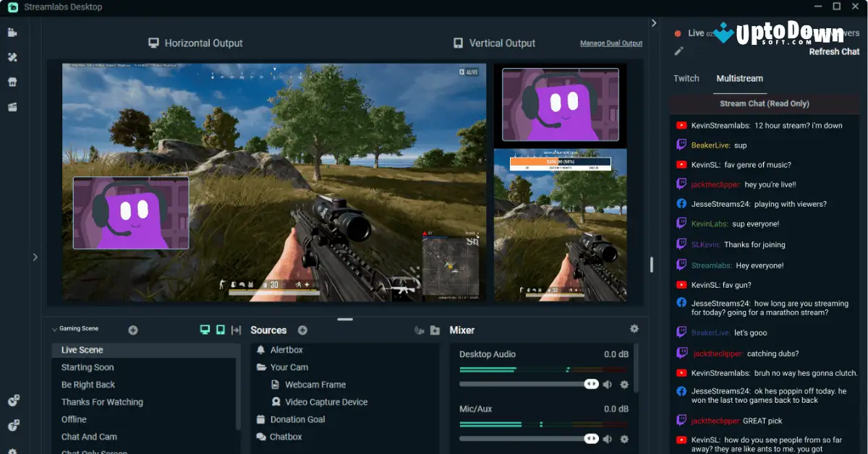868x454 pixels.
Task: Mute the Mic/Aux speaker icon
Action: [608, 438]
